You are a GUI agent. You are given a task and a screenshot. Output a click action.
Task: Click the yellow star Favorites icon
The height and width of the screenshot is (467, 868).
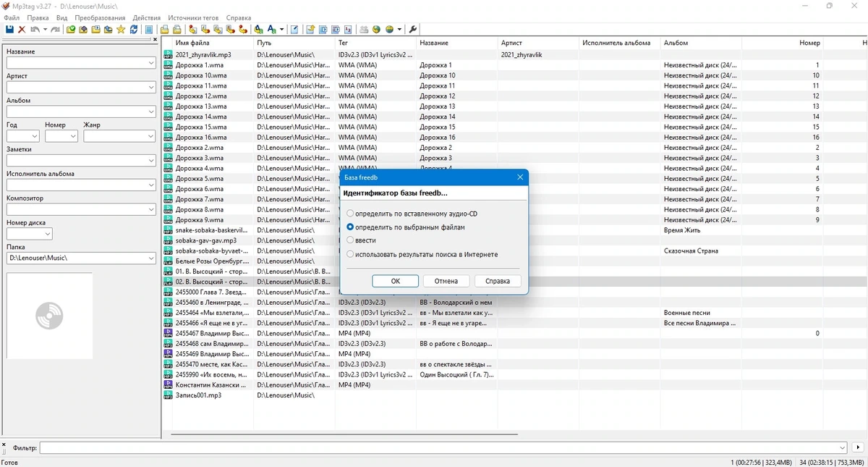(121, 29)
